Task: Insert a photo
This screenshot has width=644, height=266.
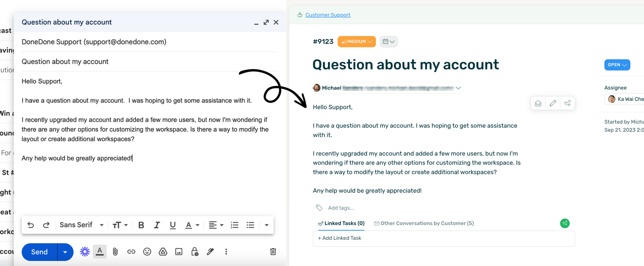Action: pos(179,252)
